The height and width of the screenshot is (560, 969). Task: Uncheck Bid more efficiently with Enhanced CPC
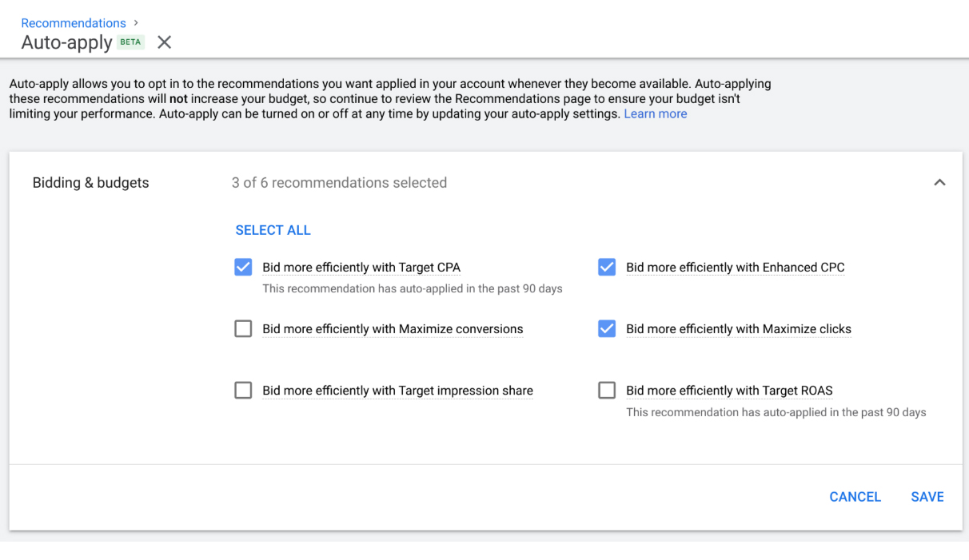point(607,268)
